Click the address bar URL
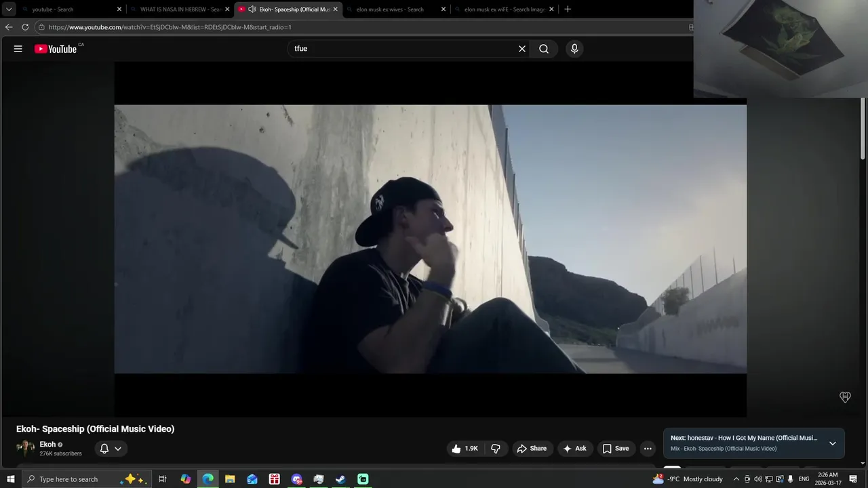This screenshot has width=868, height=488. pos(170,27)
